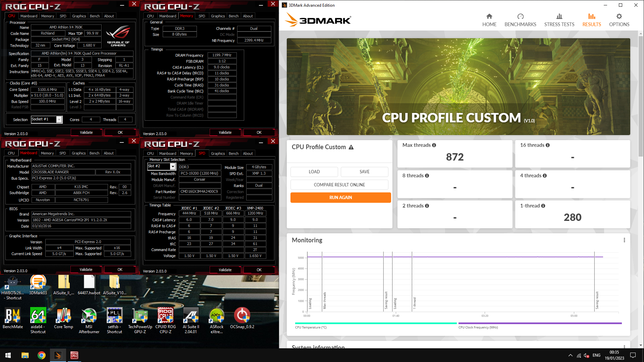
Task: Click OK in the Memory window
Action: pos(259,132)
